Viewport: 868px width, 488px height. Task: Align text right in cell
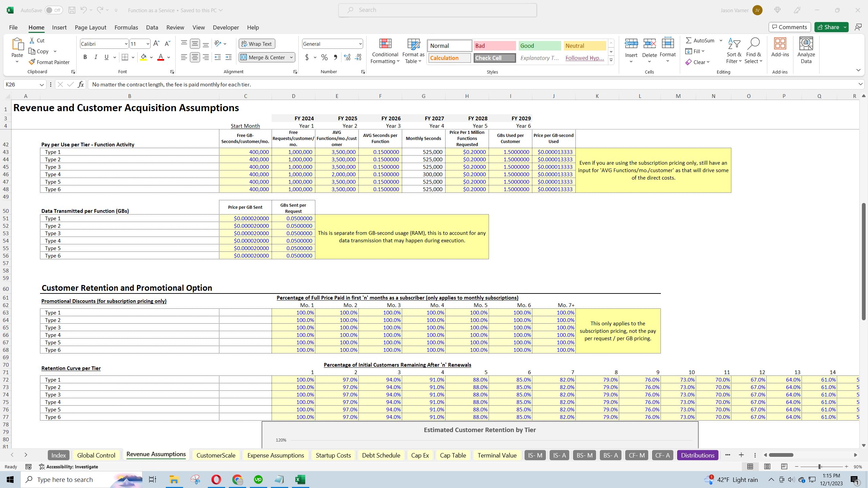pyautogui.click(x=206, y=57)
